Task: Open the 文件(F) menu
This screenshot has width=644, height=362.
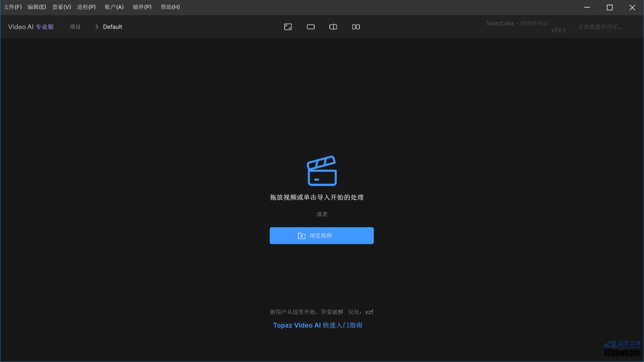Action: pos(13,7)
